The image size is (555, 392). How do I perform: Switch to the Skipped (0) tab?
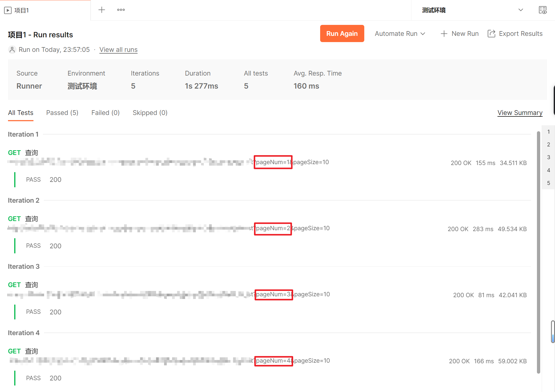(150, 113)
